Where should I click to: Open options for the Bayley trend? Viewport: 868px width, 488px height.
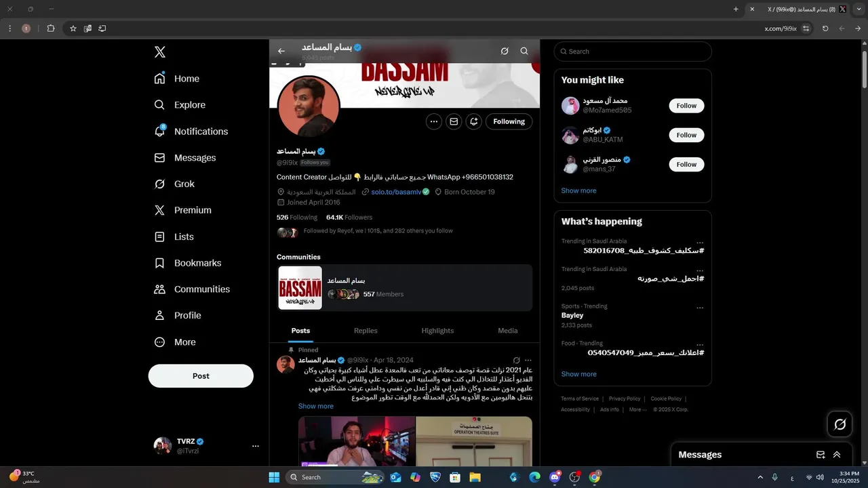coord(700,308)
